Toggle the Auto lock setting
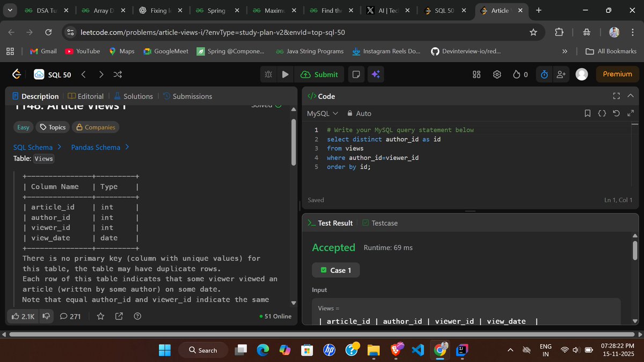 [359, 114]
